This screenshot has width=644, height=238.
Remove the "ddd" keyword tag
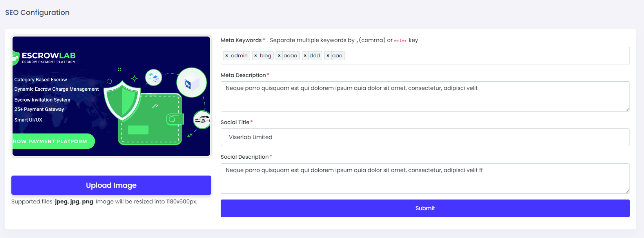tap(305, 56)
